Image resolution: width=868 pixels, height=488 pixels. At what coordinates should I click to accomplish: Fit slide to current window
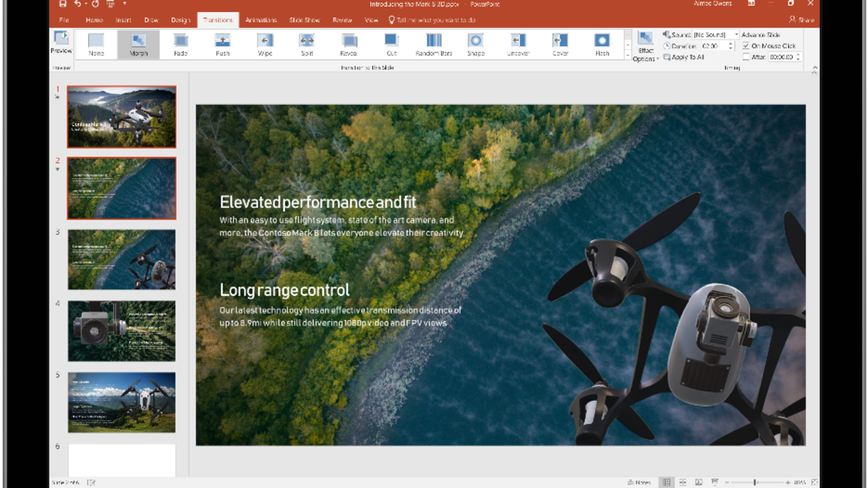[x=814, y=482]
